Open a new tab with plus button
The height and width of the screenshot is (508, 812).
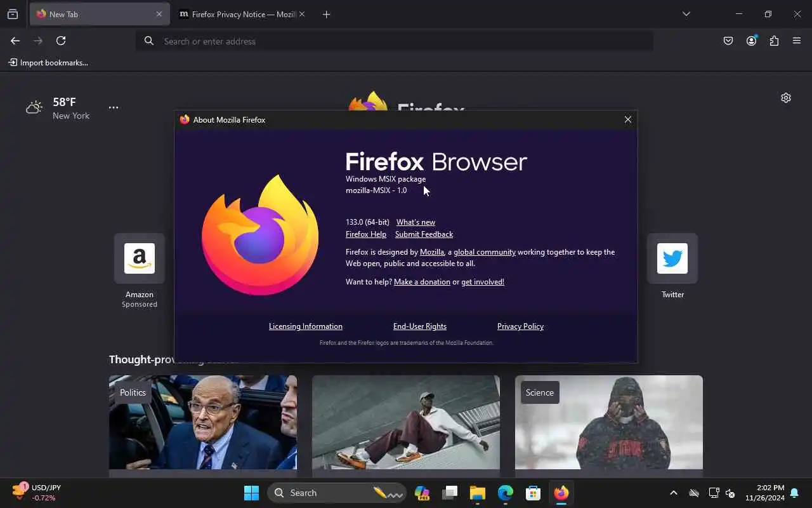tap(326, 14)
